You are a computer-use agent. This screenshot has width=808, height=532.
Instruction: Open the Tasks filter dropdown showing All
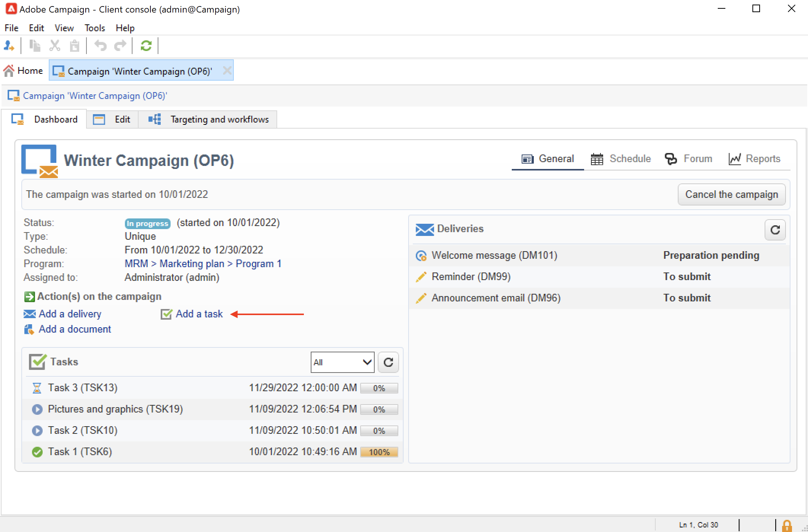pos(342,362)
